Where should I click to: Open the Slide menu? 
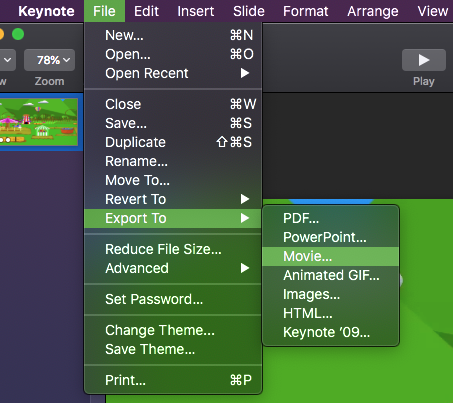(249, 11)
